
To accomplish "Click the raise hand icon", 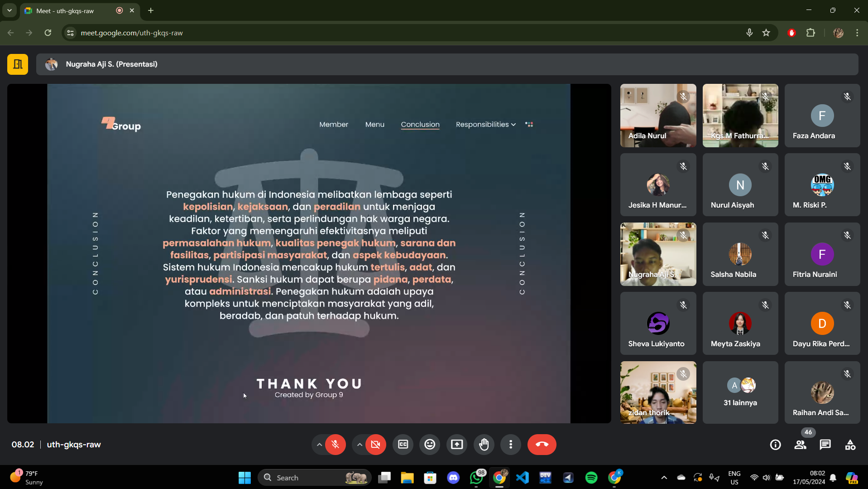I will click(x=484, y=445).
